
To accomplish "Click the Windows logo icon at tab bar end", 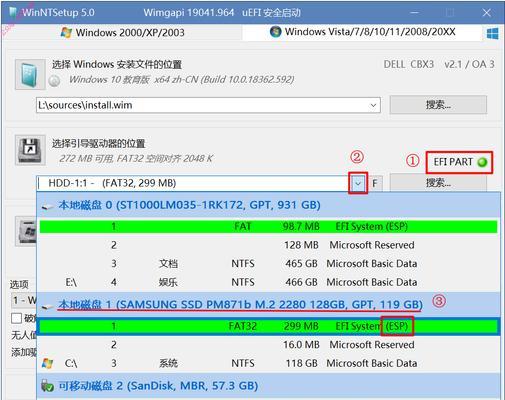I will [x=492, y=34].
